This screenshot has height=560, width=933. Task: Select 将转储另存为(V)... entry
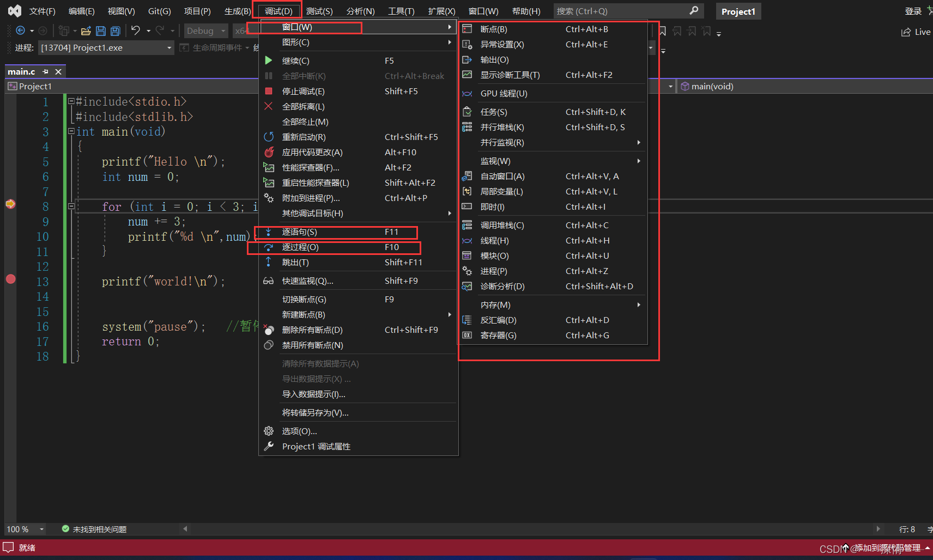coord(358,413)
